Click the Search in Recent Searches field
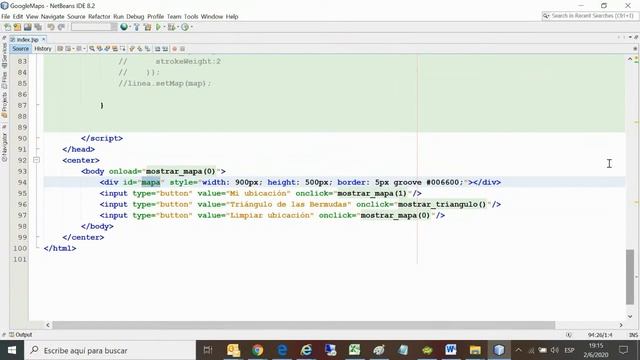Viewport: 640px width, 360px height. pyautogui.click(x=589, y=16)
